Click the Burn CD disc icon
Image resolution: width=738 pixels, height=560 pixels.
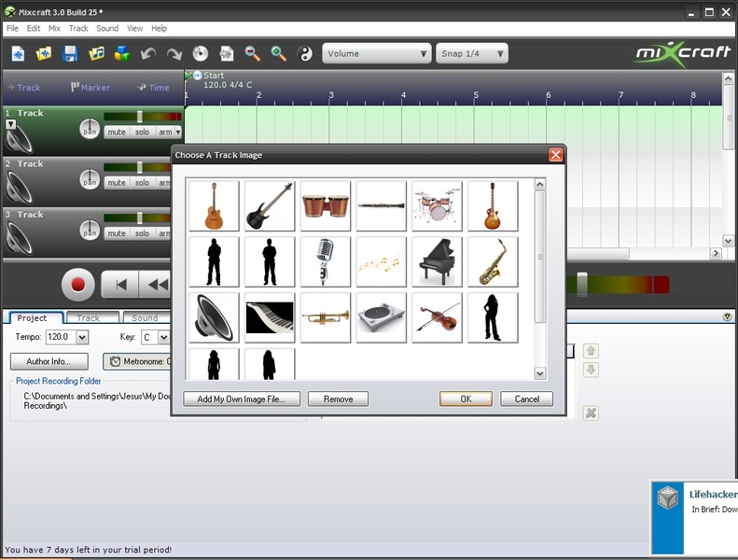click(x=201, y=53)
